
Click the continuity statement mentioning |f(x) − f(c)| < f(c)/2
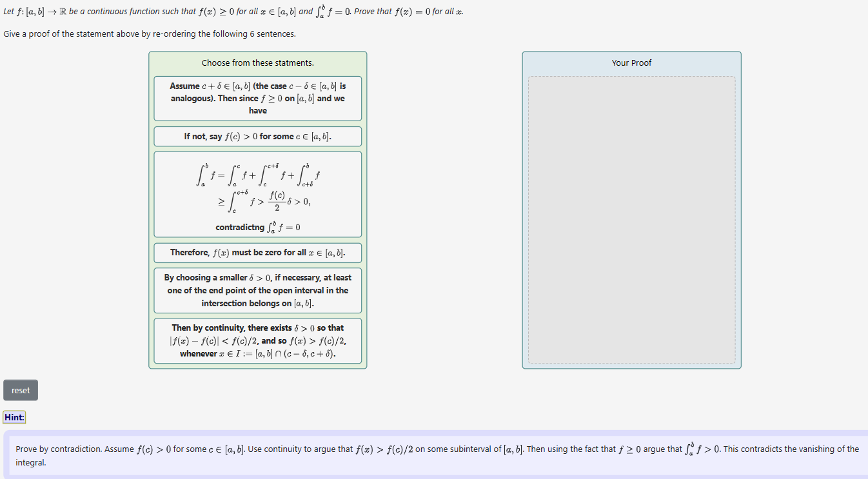257,340
